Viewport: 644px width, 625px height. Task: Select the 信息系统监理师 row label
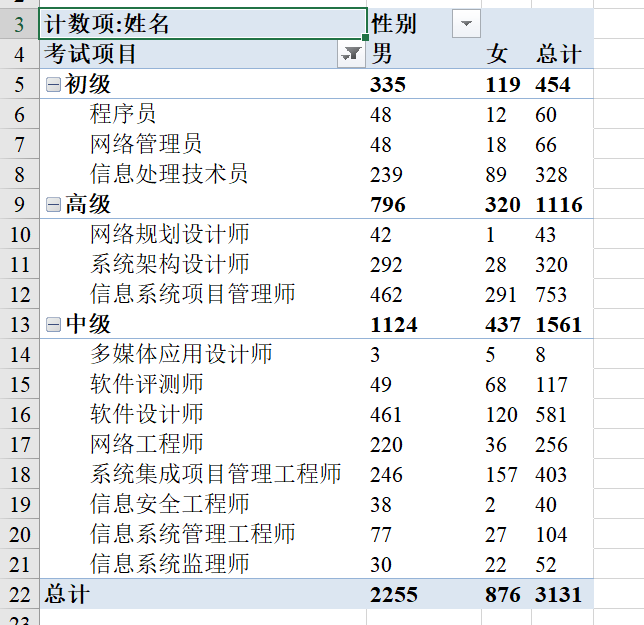[x=169, y=564]
